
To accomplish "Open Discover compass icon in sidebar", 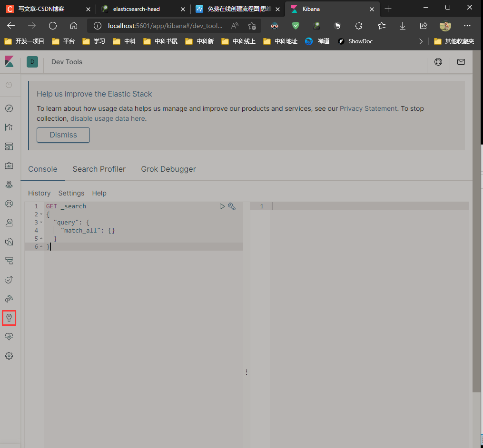I will click(x=9, y=108).
